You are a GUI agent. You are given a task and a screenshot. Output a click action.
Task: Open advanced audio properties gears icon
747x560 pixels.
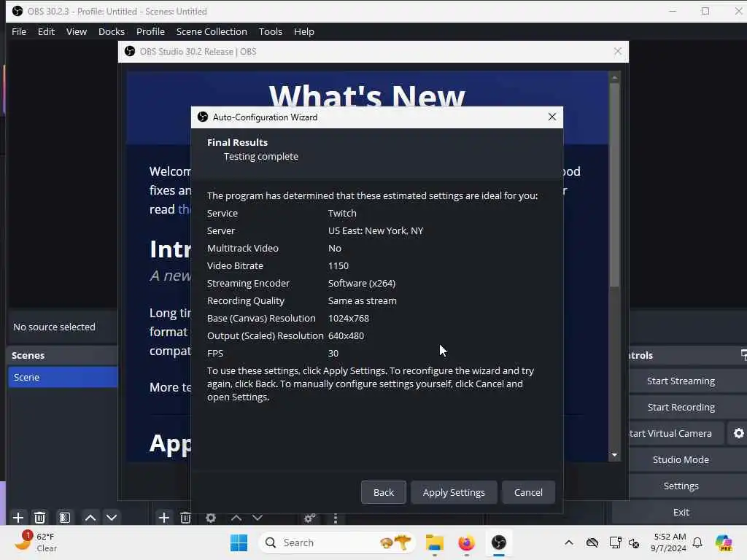pos(309,518)
